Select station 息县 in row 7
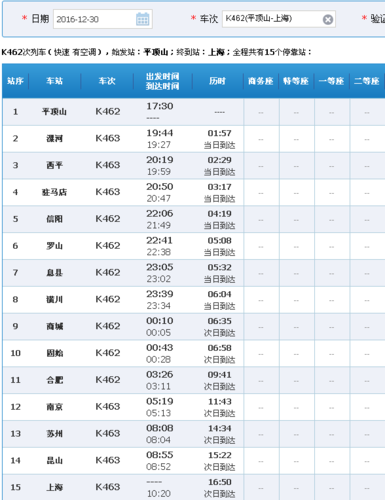This screenshot has width=385, height=500. (x=54, y=273)
